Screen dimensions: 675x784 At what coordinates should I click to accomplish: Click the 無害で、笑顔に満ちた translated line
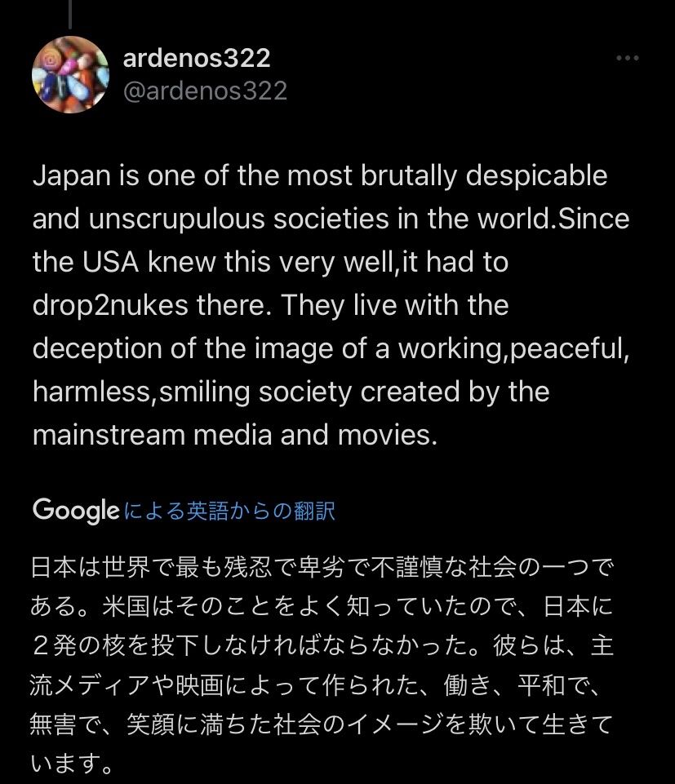(322, 724)
